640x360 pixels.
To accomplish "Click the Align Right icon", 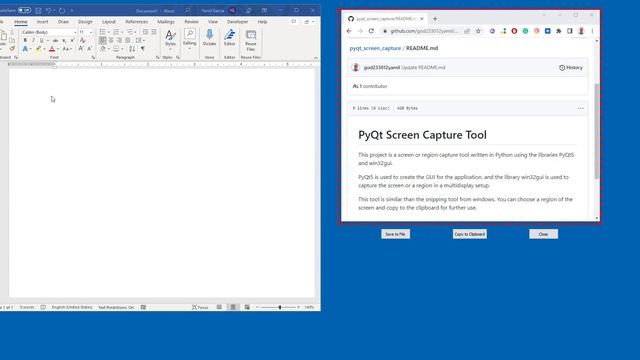I will tap(119, 40).
